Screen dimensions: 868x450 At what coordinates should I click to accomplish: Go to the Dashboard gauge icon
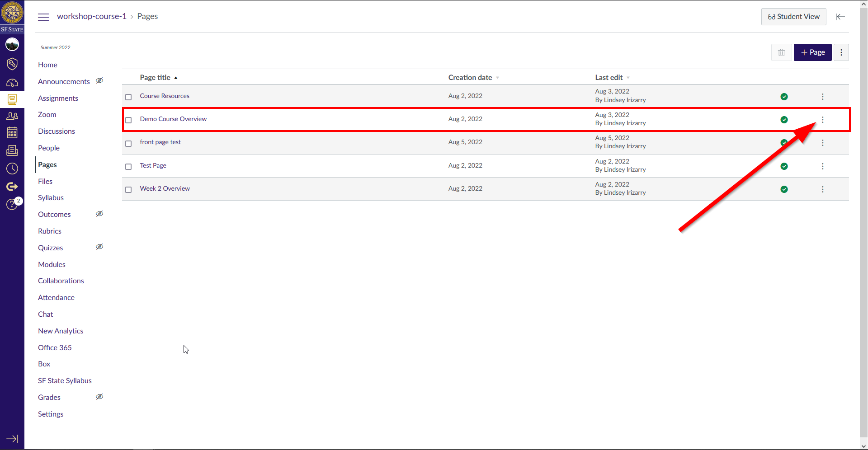12,83
